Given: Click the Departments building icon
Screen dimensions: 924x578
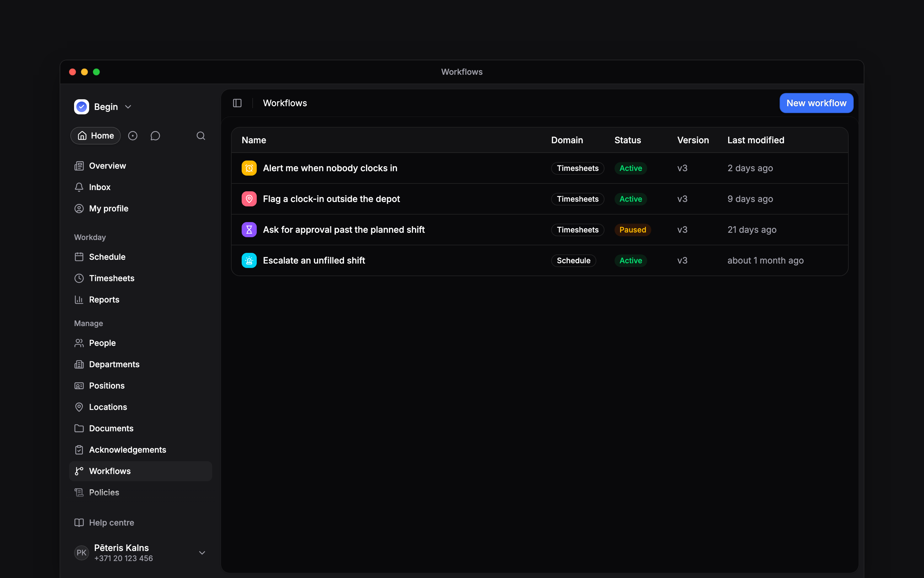Looking at the screenshot, I should click(79, 364).
